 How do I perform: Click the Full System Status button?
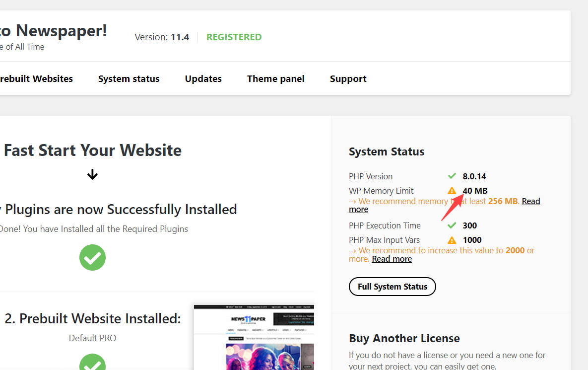click(x=392, y=287)
